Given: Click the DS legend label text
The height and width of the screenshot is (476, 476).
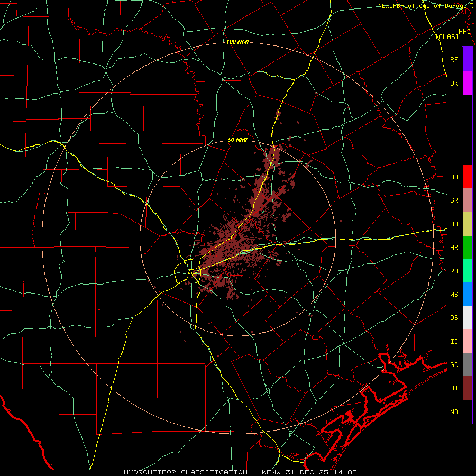Looking at the screenshot, I should [454, 318].
